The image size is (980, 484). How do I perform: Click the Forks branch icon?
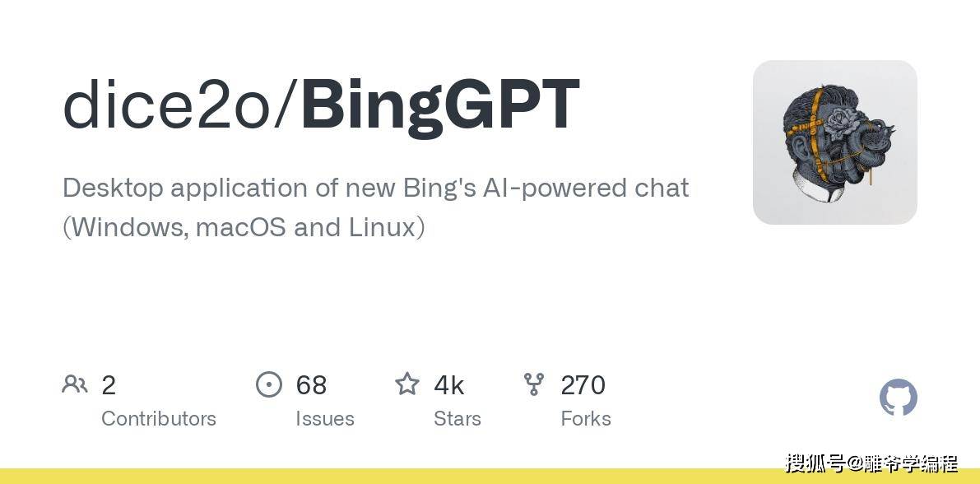[534, 384]
